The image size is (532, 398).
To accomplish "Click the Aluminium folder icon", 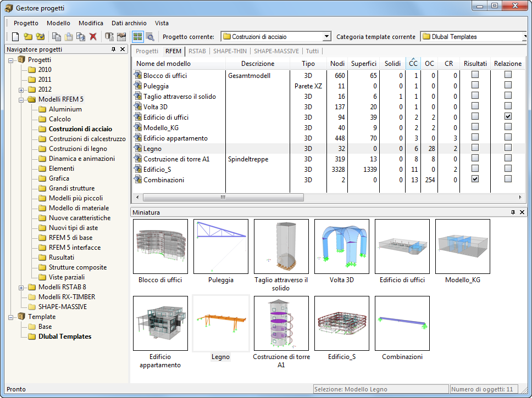I will coord(42,109).
